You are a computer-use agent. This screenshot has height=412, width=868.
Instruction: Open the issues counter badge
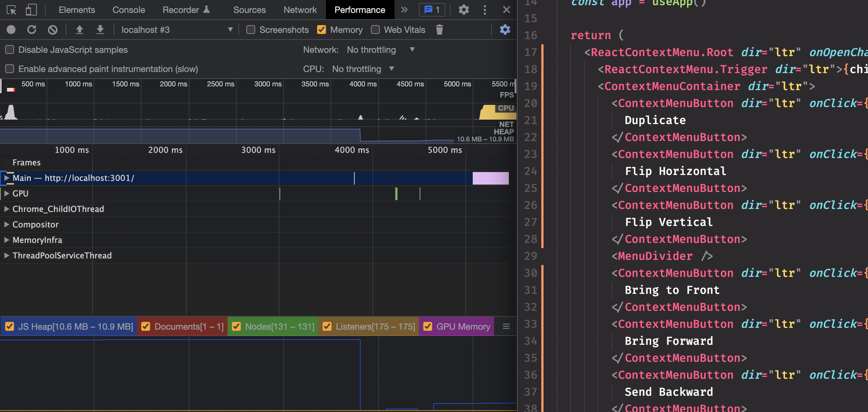[x=431, y=10]
